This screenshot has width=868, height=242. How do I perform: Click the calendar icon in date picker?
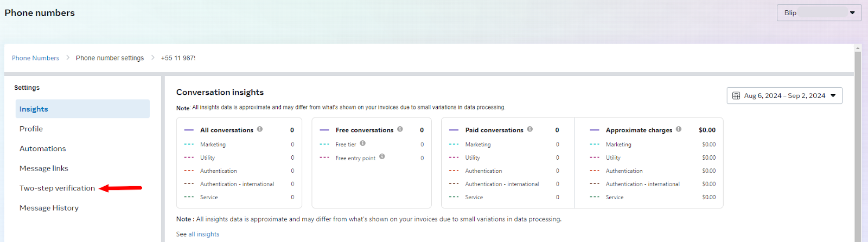[x=736, y=96]
